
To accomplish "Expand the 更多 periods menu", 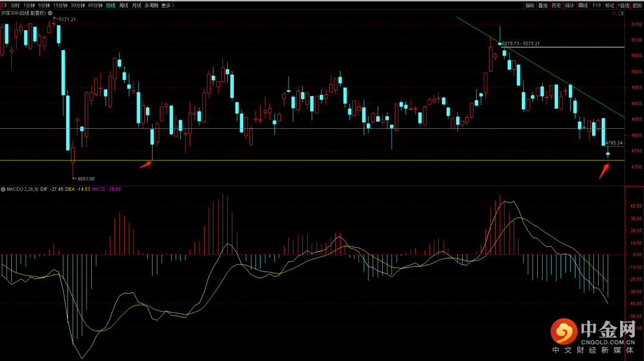I will tap(166, 5).
